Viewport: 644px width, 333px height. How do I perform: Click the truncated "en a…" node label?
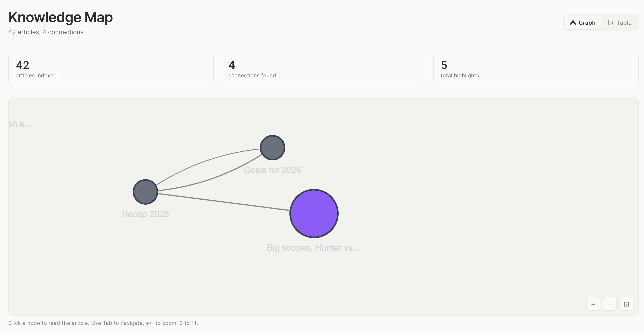[21, 124]
